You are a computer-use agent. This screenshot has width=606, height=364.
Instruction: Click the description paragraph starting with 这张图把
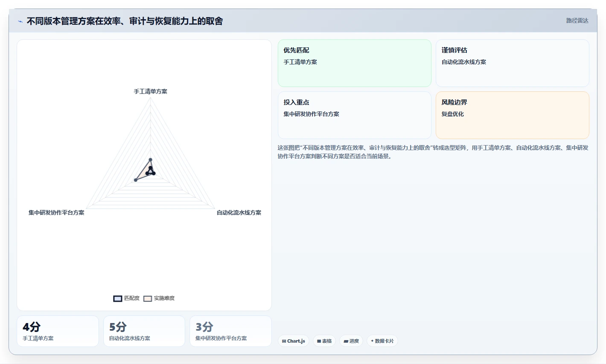433,152
